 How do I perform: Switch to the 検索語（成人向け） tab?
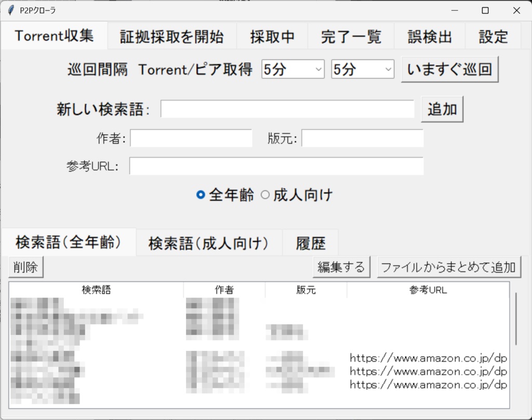tap(209, 242)
